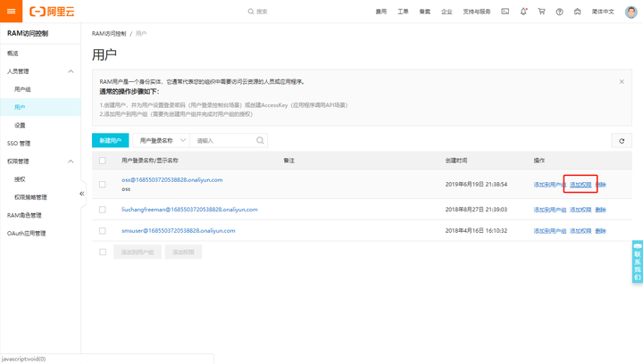This screenshot has width=643, height=364.
Task: Click the search icon in filter box
Action: (260, 140)
